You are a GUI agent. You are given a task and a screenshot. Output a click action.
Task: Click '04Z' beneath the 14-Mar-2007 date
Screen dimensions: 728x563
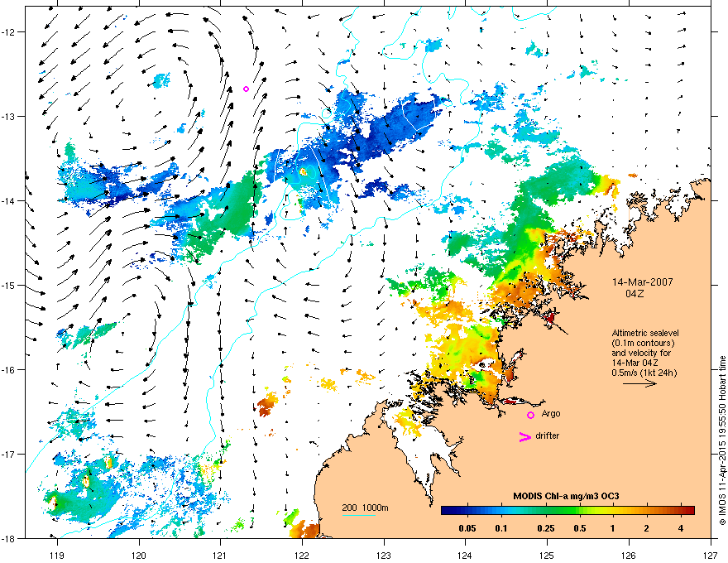click(635, 294)
